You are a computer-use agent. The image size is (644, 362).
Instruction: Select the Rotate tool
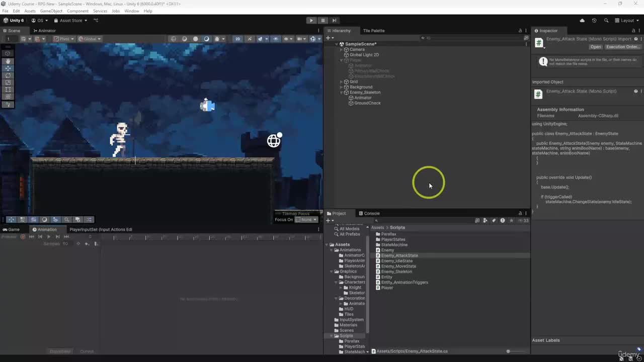point(8,75)
